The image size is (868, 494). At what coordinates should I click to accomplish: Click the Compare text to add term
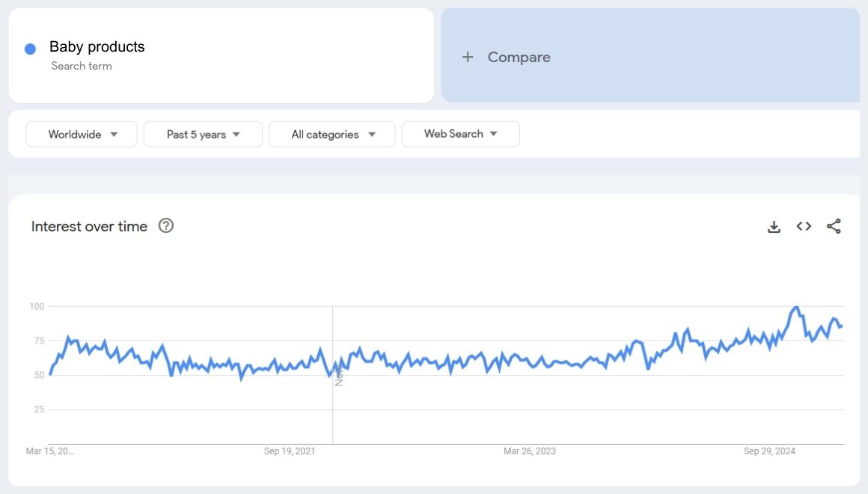pos(519,57)
